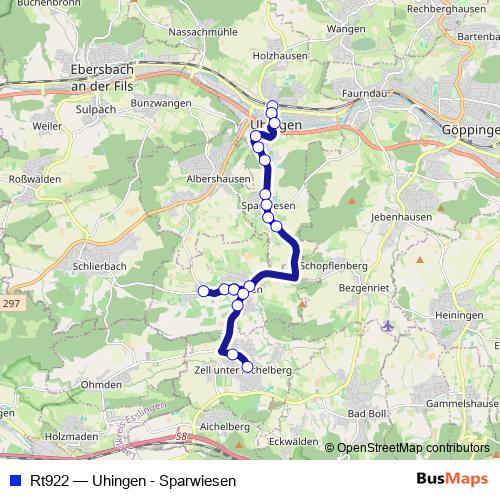Click the Schopflenberg place label
The width and height of the screenshot is (500, 500).
tap(334, 266)
